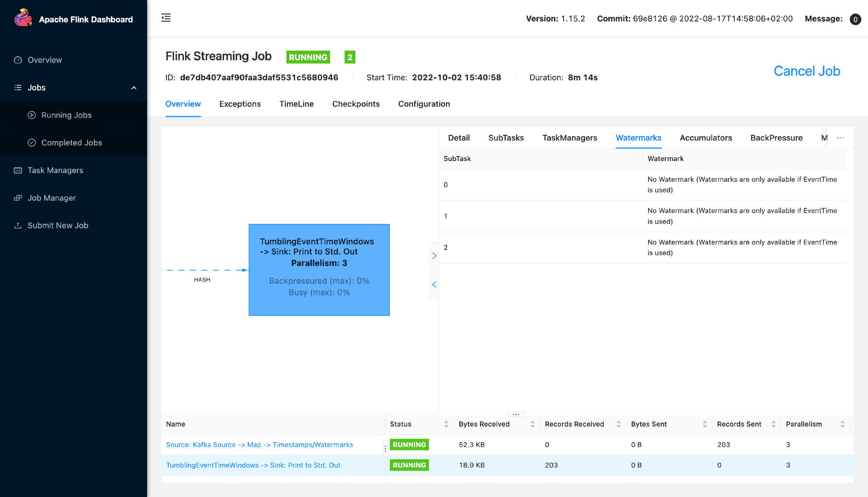Click the SubTask column header

coord(541,159)
